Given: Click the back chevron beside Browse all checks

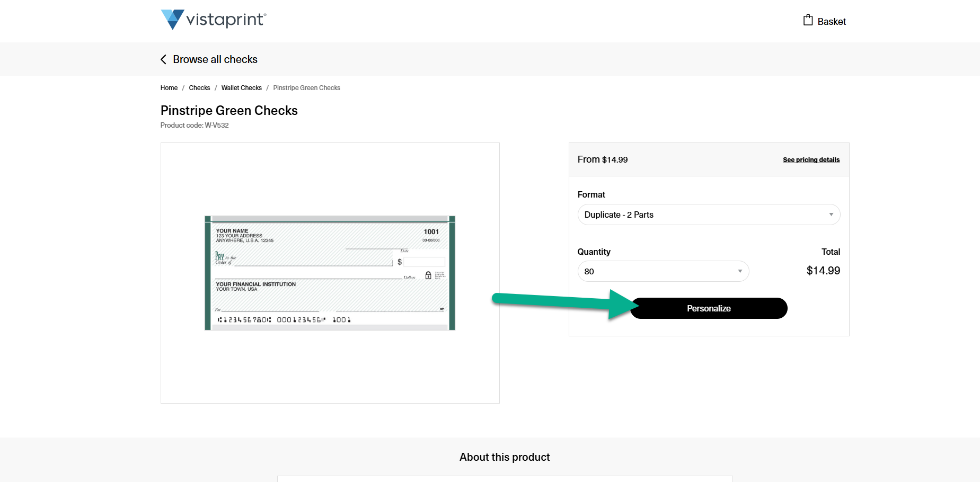Looking at the screenshot, I should pyautogui.click(x=163, y=59).
